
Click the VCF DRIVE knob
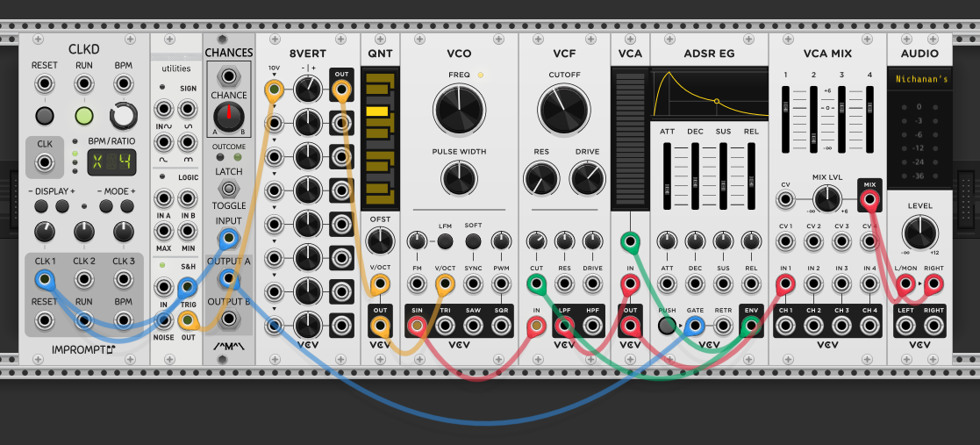click(x=588, y=178)
